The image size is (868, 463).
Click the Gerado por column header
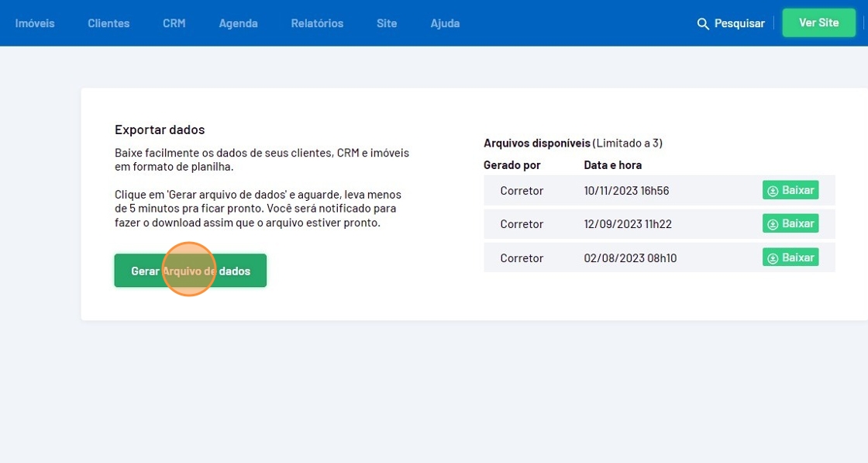[x=512, y=165]
